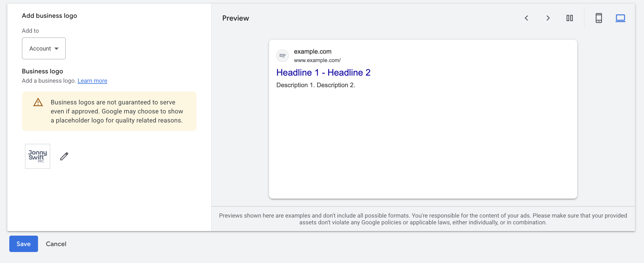
Task: Select the Jonny Swift logo thumbnail
Action: click(x=37, y=156)
